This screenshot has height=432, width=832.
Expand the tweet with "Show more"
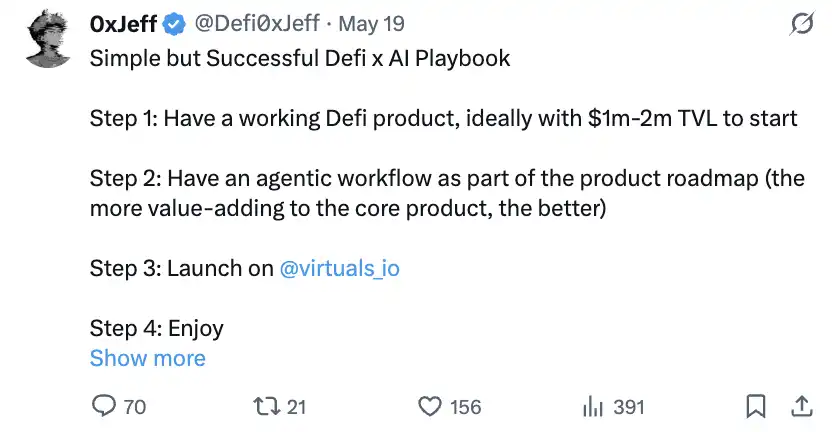pos(147,358)
